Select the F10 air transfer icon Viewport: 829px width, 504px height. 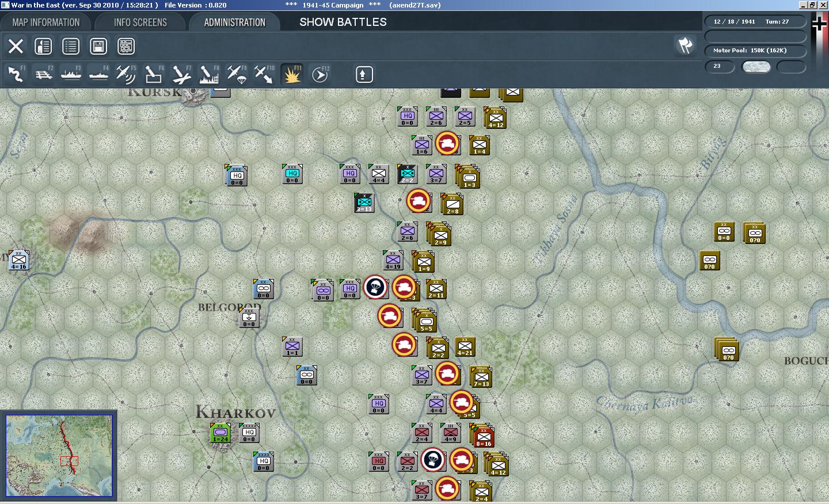click(x=264, y=74)
